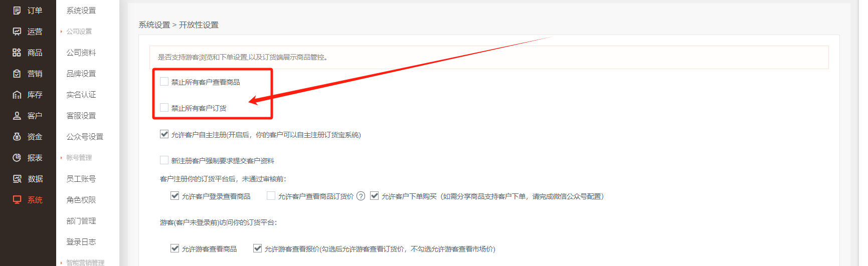The image size is (868, 266).
Task: Click the 资金 money bag icon
Action: click(x=17, y=137)
